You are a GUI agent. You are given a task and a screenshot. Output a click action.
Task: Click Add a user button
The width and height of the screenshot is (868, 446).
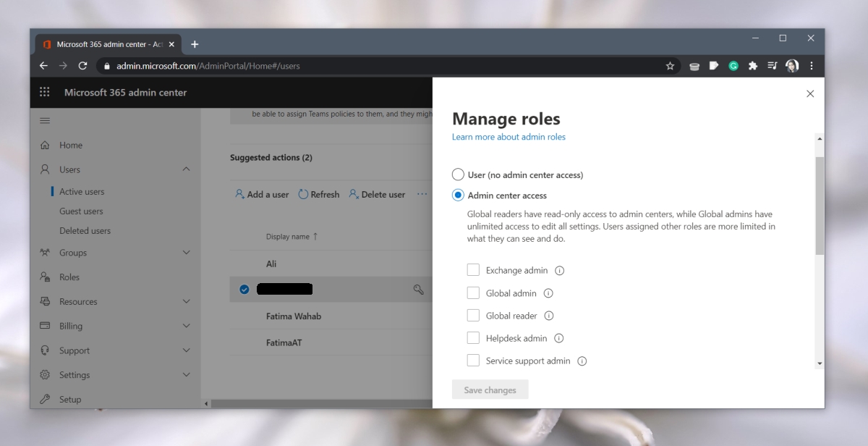(x=262, y=195)
